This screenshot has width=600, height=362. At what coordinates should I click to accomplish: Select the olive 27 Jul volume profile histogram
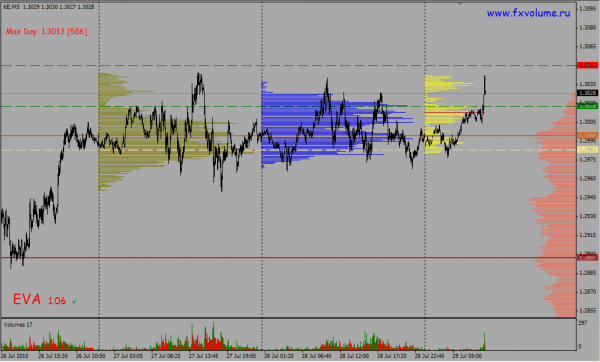click(153, 132)
